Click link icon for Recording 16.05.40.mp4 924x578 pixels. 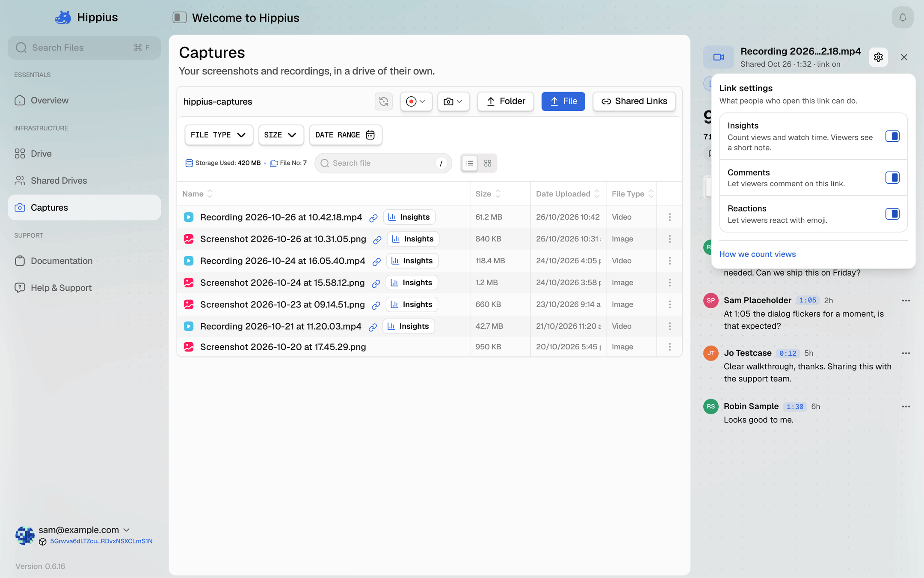(376, 262)
